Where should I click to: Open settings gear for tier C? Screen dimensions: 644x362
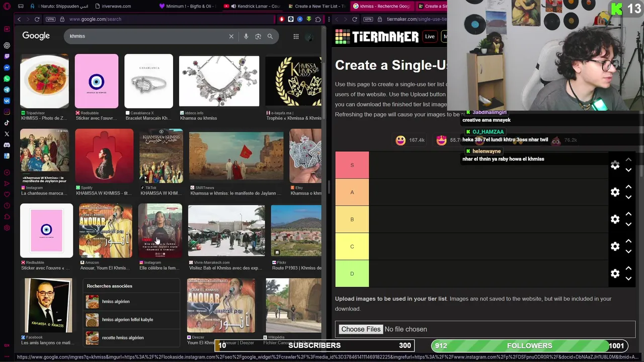click(x=615, y=246)
